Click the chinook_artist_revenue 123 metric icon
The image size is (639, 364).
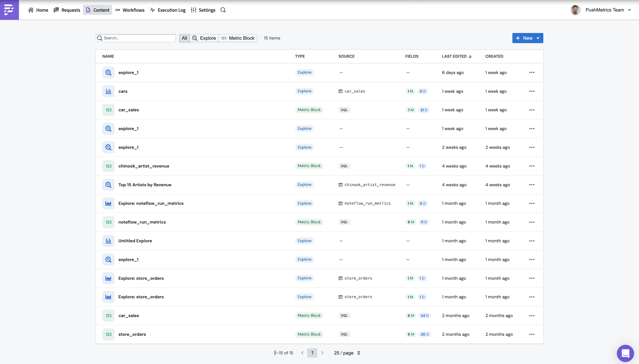pyautogui.click(x=108, y=166)
